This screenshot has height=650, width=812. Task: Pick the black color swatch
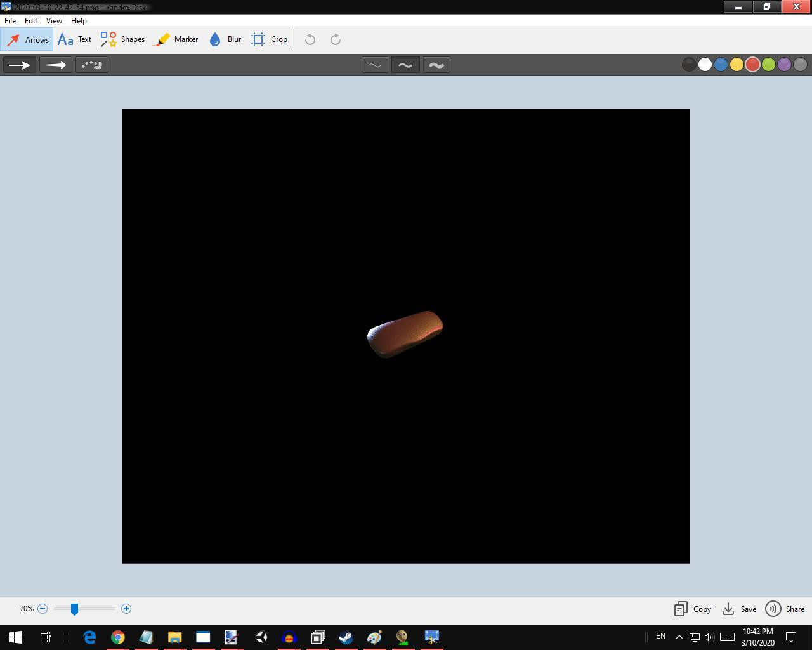click(689, 65)
